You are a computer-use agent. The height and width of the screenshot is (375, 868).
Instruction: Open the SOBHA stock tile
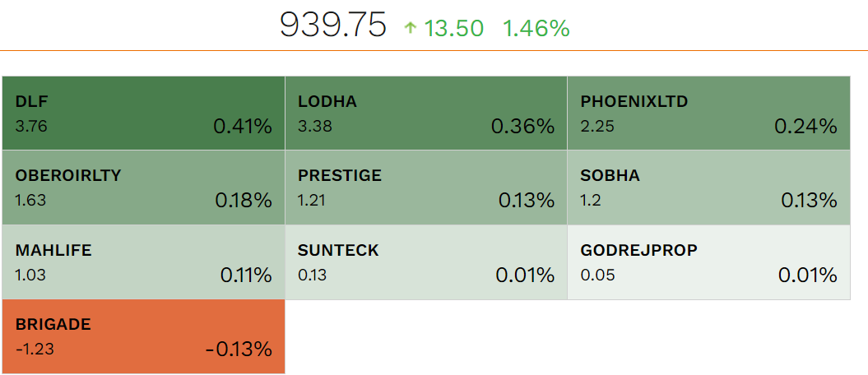click(x=708, y=187)
